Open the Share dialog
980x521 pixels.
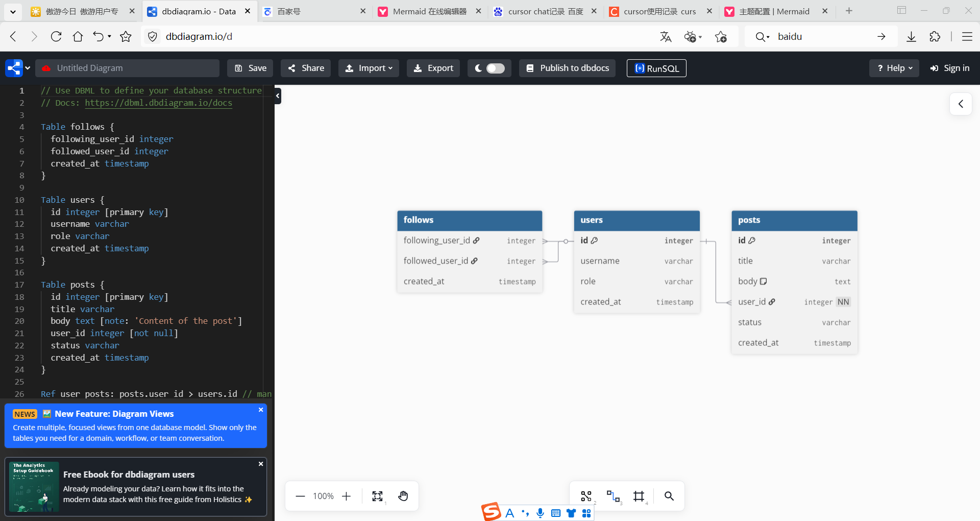pyautogui.click(x=306, y=68)
